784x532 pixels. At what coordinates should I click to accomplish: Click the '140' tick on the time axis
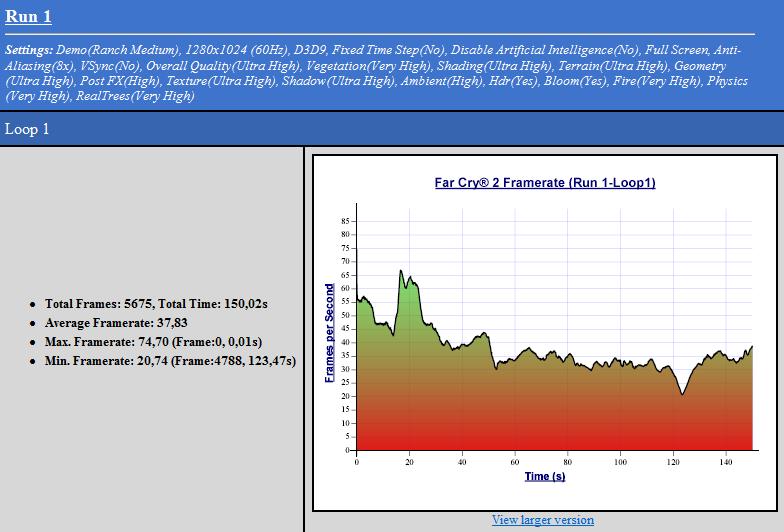726,462
